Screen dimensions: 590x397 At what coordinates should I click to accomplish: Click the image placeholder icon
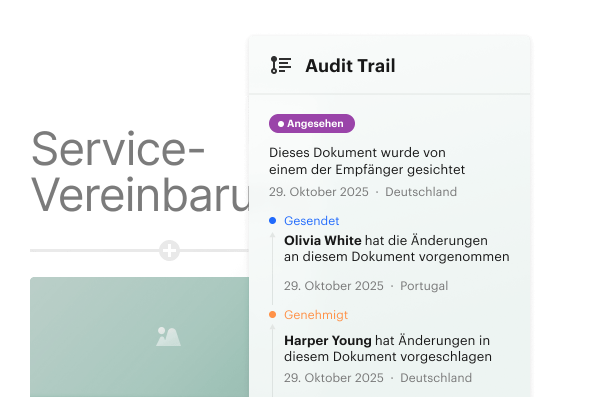(168, 336)
